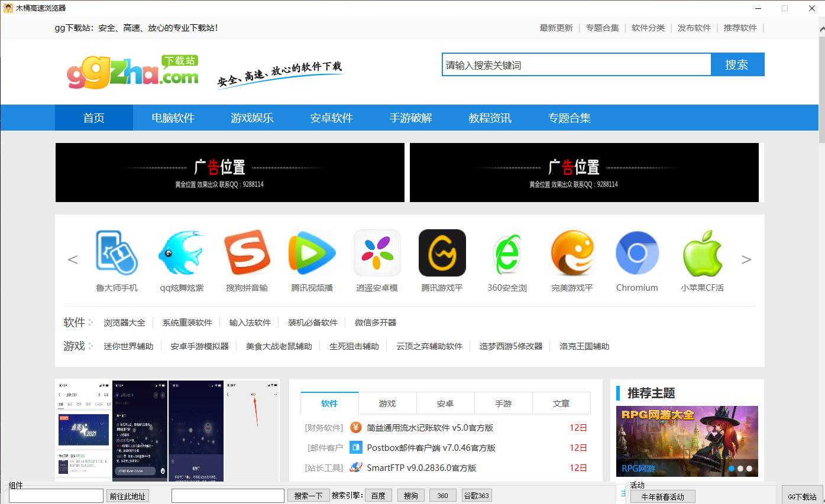Open 电脑软件 navigation item
Screen dimensions: 825x504
point(173,118)
